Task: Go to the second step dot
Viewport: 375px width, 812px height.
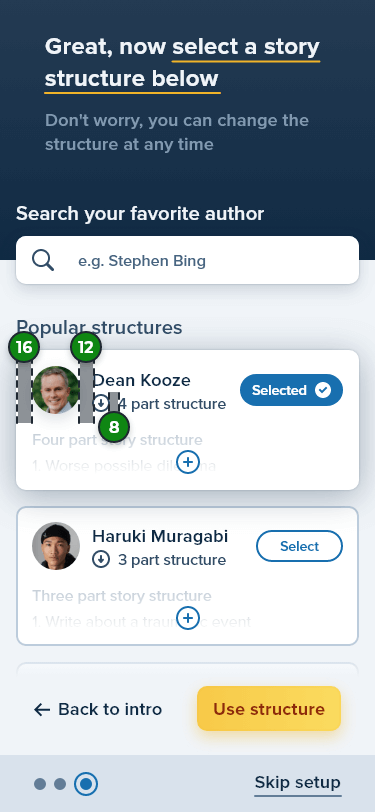Action: tap(60, 784)
